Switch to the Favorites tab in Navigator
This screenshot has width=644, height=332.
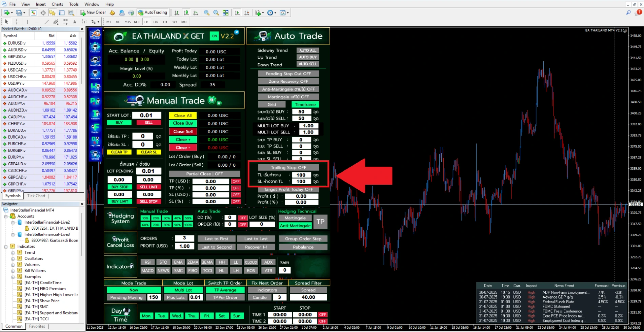37,327
